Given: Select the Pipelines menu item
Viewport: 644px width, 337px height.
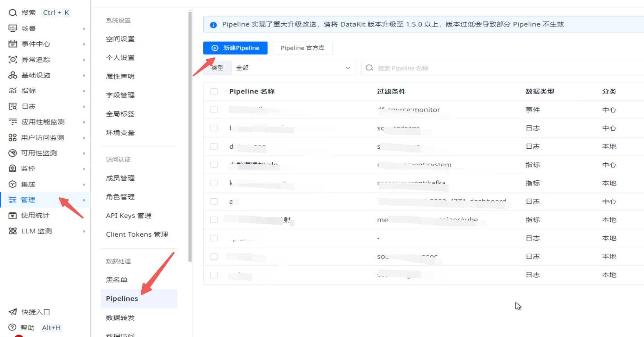Looking at the screenshot, I should [122, 299].
